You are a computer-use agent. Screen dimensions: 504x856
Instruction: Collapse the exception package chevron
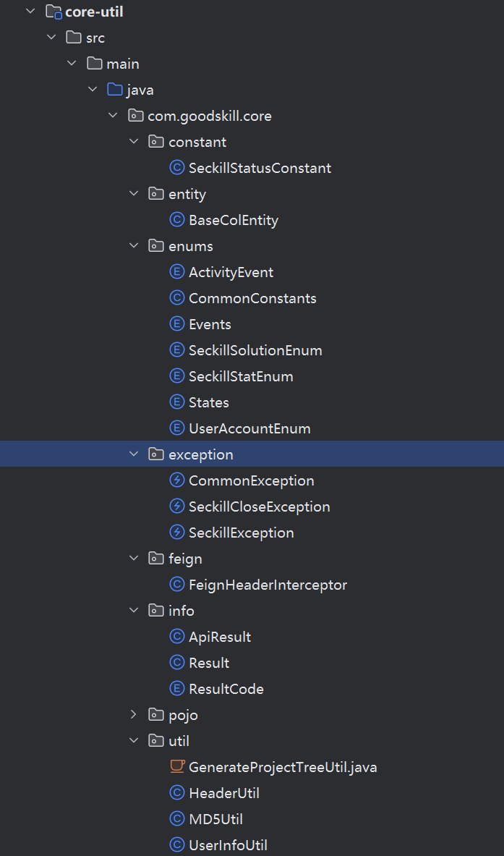(x=134, y=454)
